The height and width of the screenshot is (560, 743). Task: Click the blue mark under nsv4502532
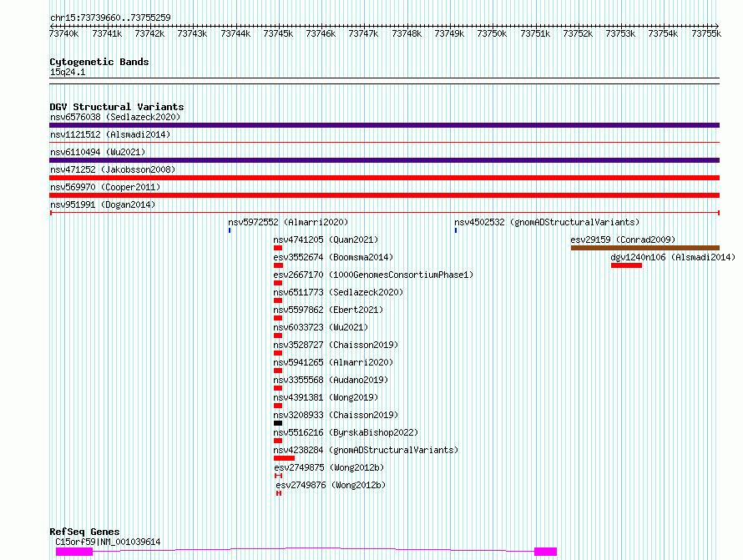point(456,230)
